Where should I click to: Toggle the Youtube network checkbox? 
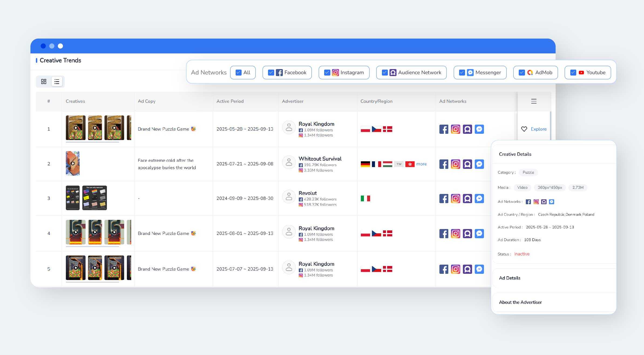coord(573,73)
